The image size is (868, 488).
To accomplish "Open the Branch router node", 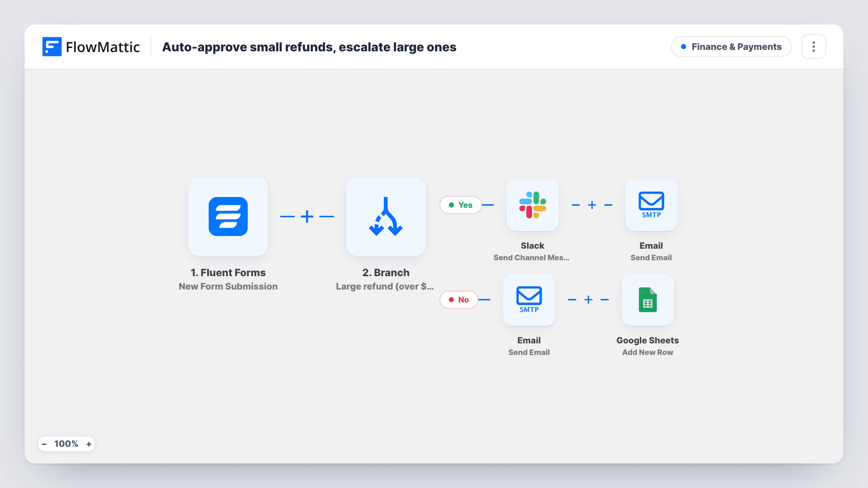I will (386, 217).
